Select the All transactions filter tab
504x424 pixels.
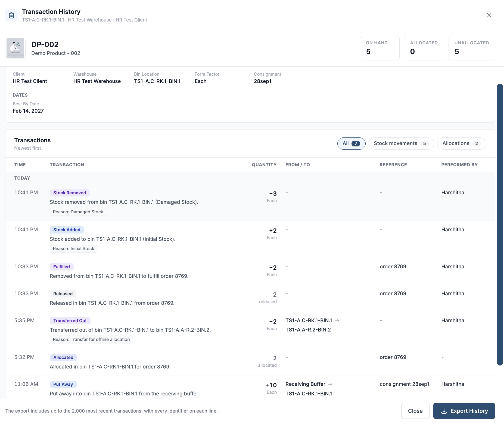[x=351, y=143]
